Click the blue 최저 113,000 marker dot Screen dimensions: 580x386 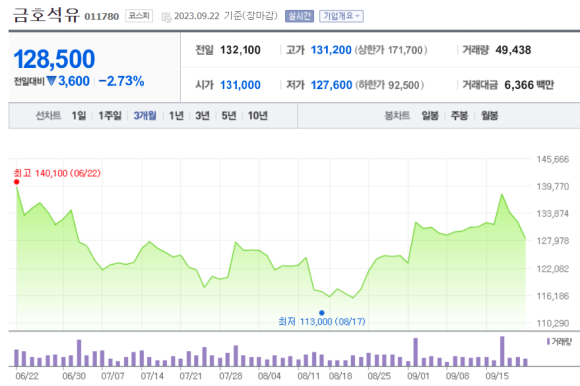point(322,313)
